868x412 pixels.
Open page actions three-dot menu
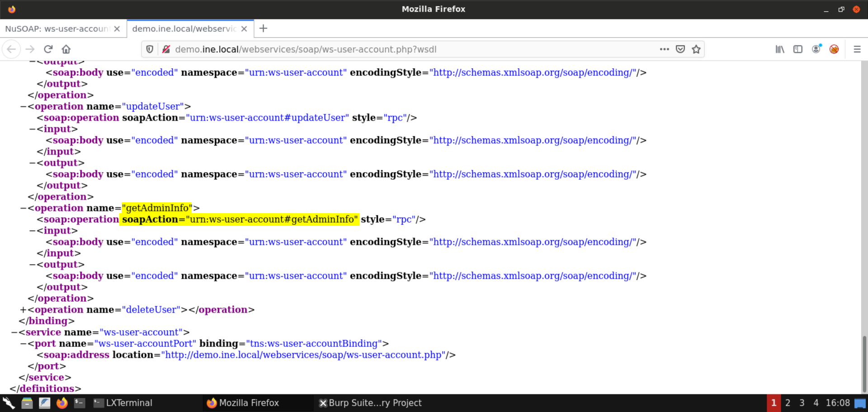(x=664, y=49)
